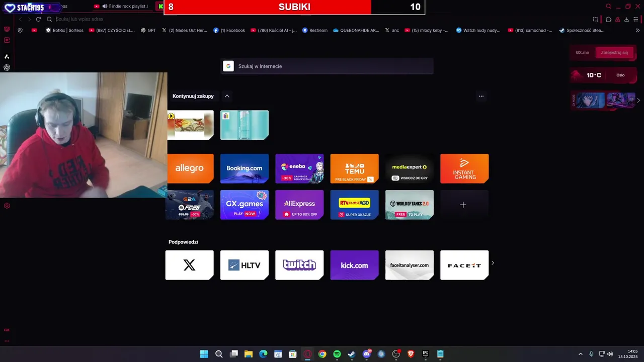Open the kick.com suggestion tile
This screenshot has width=644, height=362.
[354, 265]
